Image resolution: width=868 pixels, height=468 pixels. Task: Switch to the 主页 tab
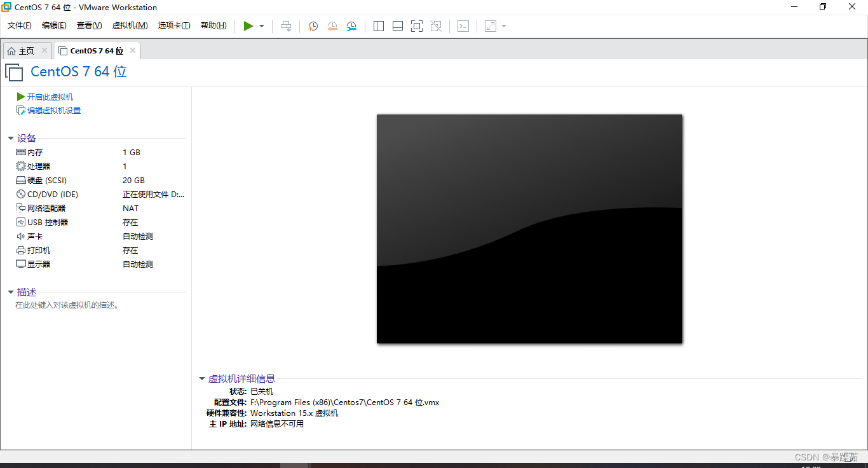(x=27, y=50)
